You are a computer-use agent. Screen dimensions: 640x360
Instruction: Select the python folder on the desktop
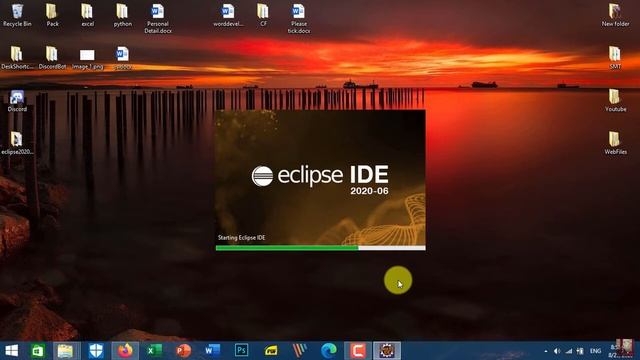click(x=122, y=15)
